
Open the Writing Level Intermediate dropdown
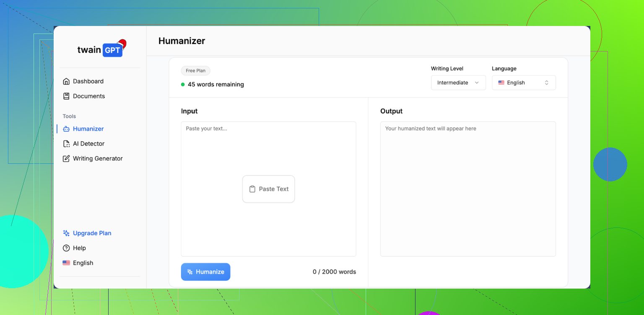tap(458, 83)
